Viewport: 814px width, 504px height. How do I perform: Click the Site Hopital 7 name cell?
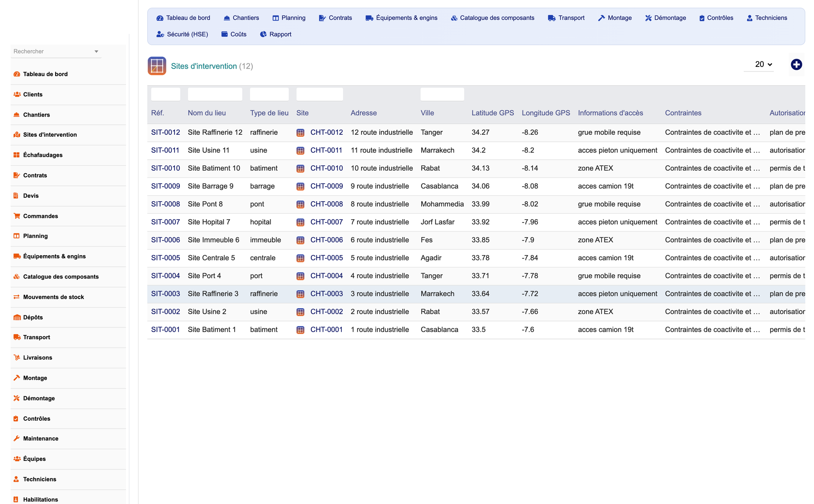point(209,222)
